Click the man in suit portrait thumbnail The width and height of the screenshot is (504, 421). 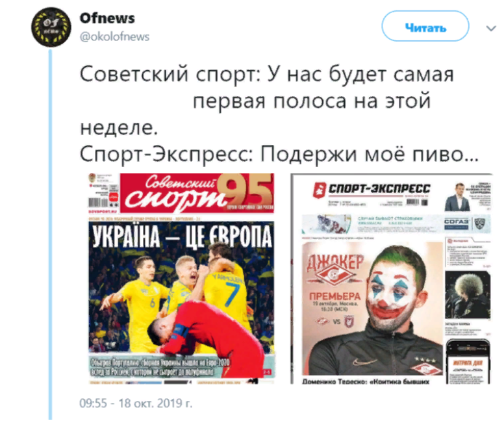(x=457, y=197)
